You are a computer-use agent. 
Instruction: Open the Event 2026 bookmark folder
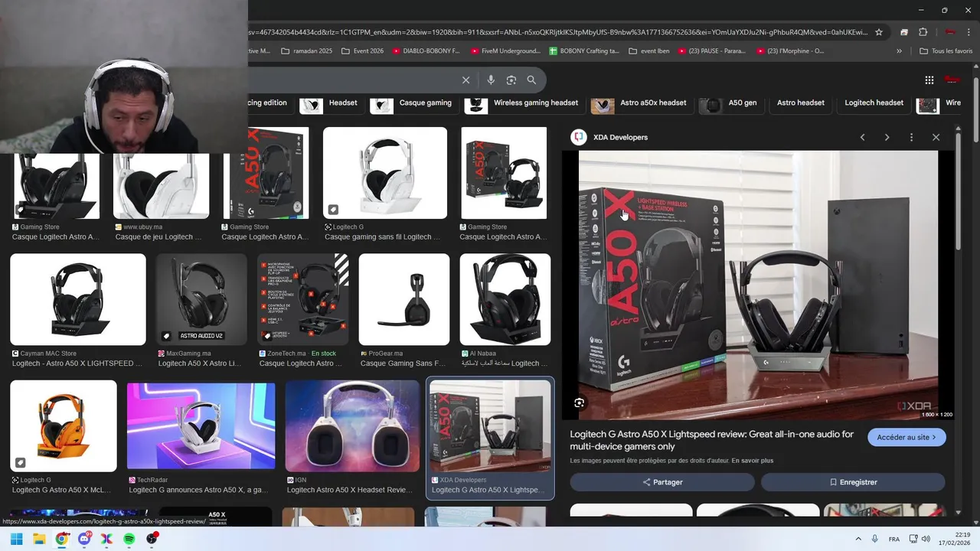(362, 51)
